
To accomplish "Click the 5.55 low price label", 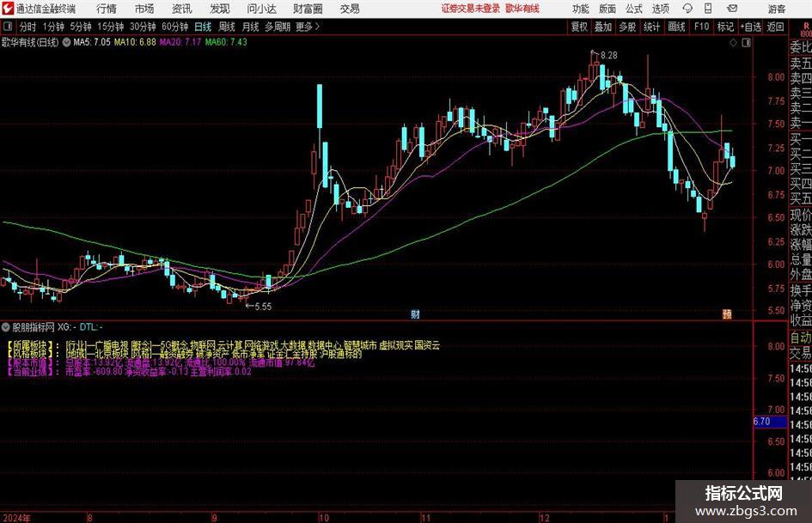I will 263,306.
